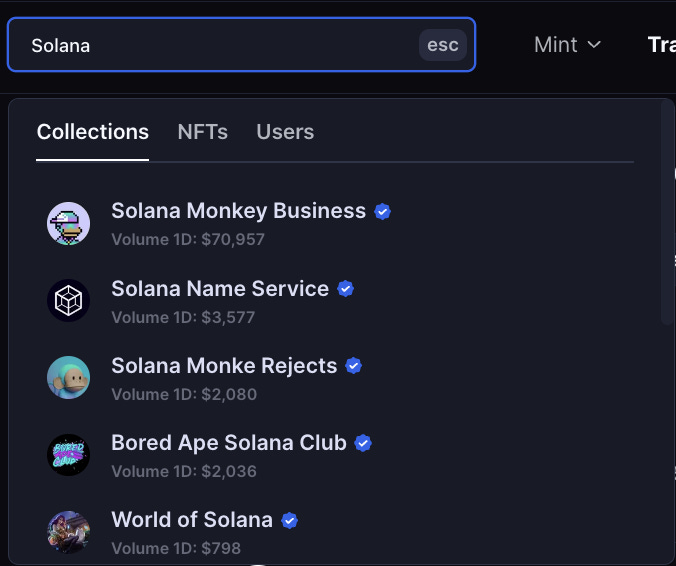
Task: Click 'Volume 1D: $798' text
Action: [x=176, y=548]
